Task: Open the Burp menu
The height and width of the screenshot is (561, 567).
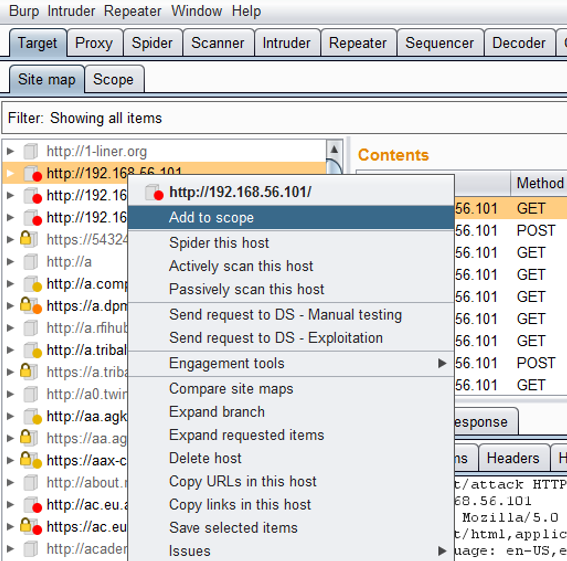Action: tap(24, 11)
